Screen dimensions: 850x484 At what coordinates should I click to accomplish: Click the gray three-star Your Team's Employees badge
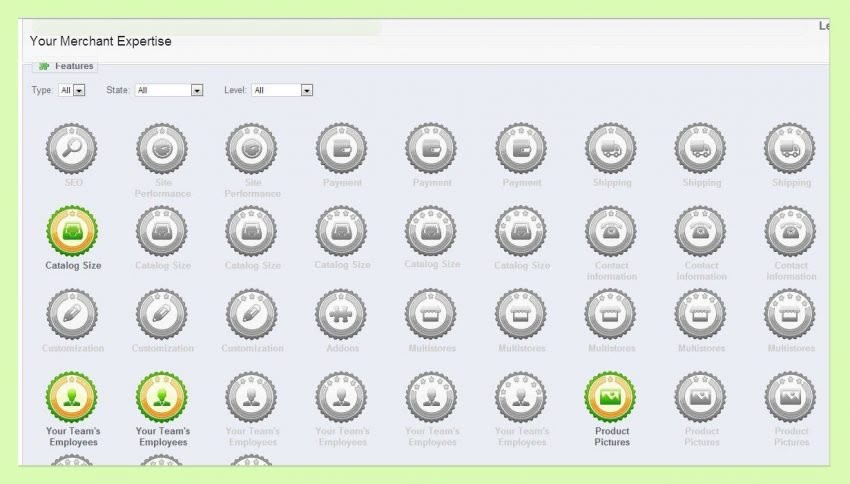(252, 397)
